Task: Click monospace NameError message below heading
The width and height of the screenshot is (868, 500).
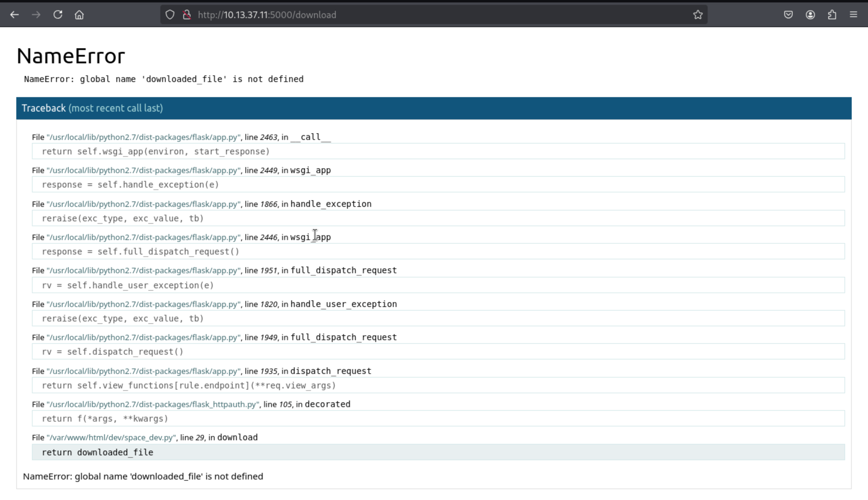Action: [x=164, y=79]
